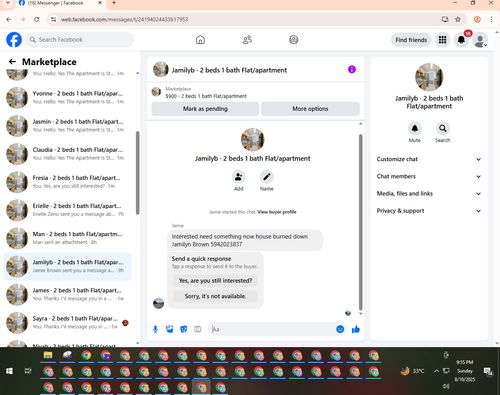The image size is (500, 395).
Task: Open James's conversation in Marketplace list
Action: pos(68,295)
